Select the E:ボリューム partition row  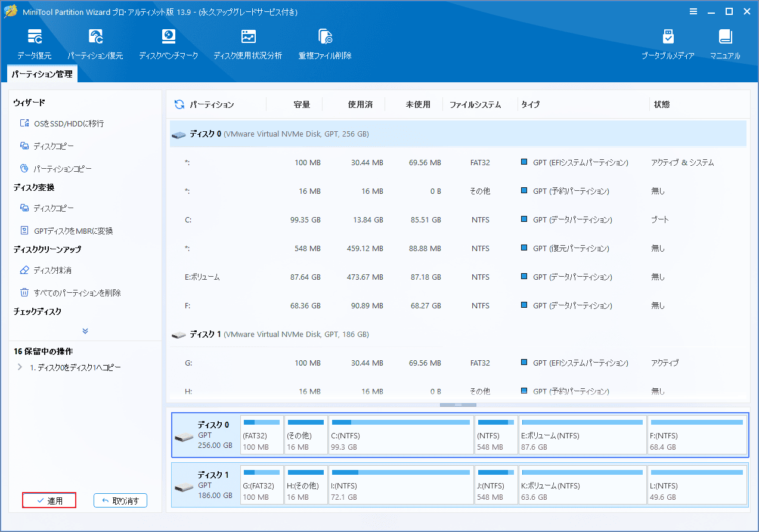(x=458, y=277)
